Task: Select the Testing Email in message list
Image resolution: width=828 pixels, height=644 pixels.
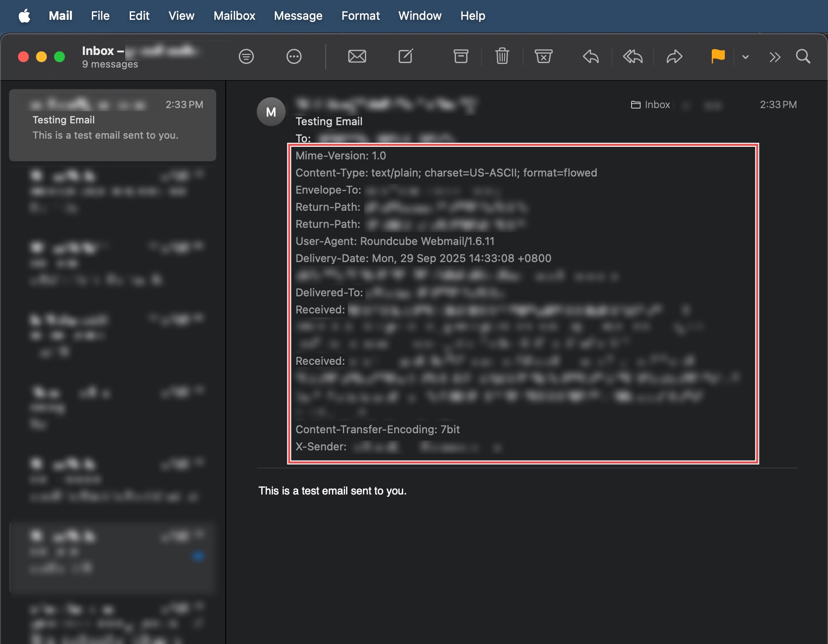Action: click(x=113, y=125)
